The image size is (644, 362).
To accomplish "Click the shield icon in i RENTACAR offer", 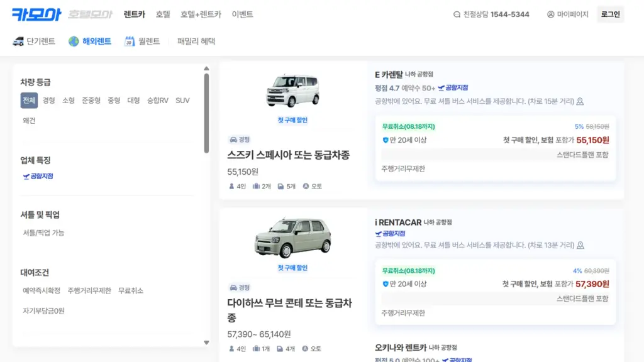I will pyautogui.click(x=386, y=284).
